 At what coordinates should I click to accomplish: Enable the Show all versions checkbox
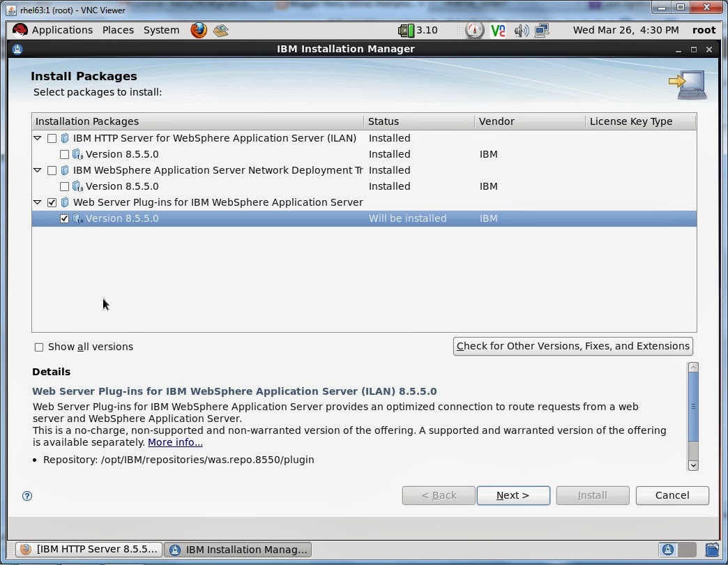(x=39, y=347)
